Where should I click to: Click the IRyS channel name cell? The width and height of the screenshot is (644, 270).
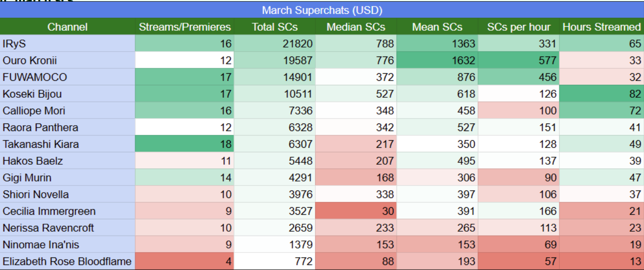pyautogui.click(x=67, y=44)
